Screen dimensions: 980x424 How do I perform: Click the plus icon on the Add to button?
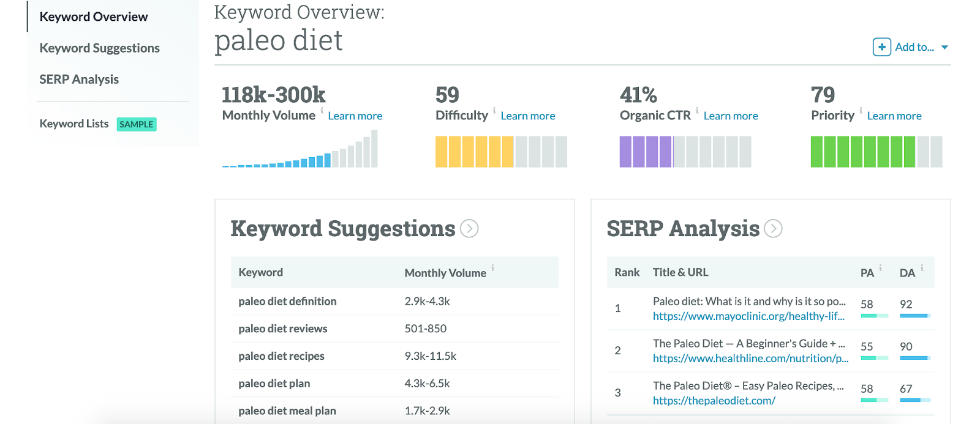click(x=881, y=46)
